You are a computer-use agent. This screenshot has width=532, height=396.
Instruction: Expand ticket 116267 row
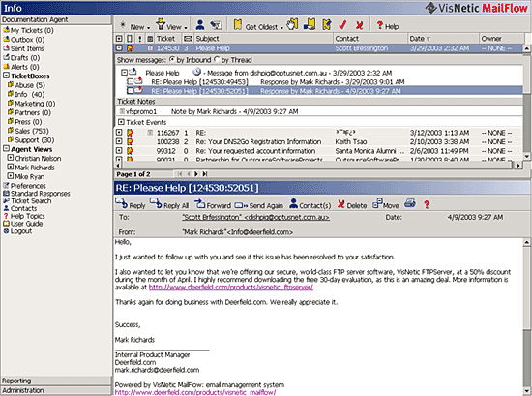click(119, 132)
